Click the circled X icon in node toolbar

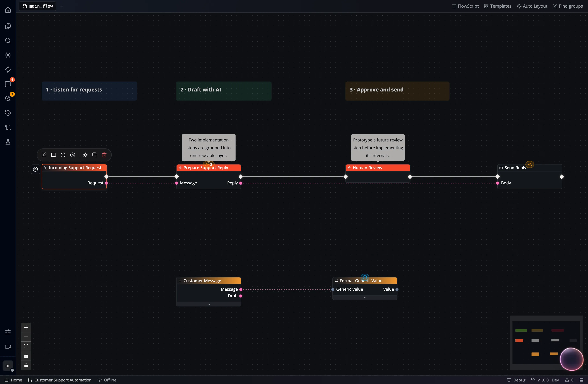click(x=73, y=155)
